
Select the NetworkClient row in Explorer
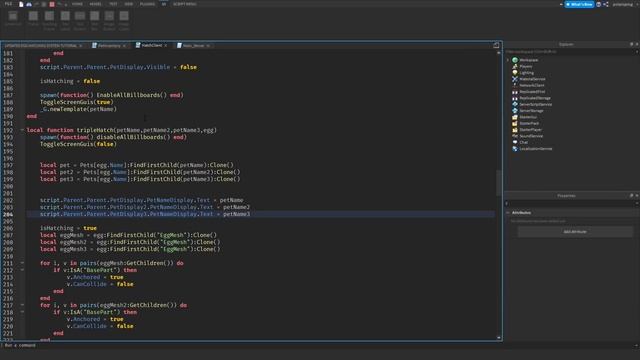[x=571, y=85]
